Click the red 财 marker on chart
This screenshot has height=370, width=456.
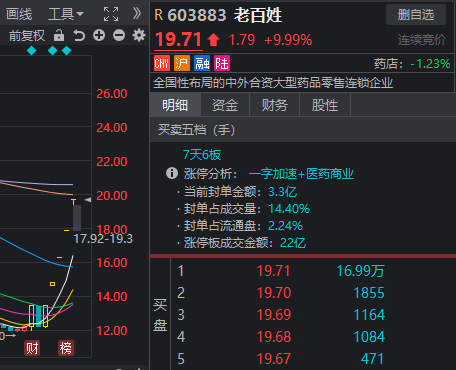pos(32,348)
